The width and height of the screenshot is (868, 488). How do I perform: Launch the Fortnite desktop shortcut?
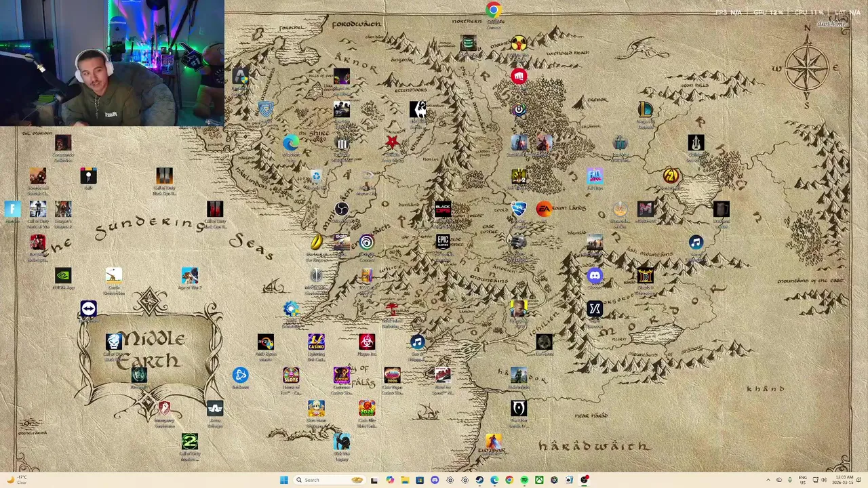coord(12,209)
